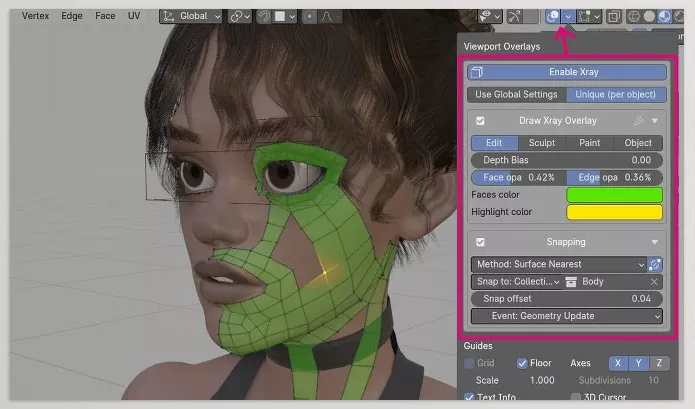This screenshot has width=695, height=409.
Task: Click the mesh edit mode overlay icon
Action: point(585,16)
